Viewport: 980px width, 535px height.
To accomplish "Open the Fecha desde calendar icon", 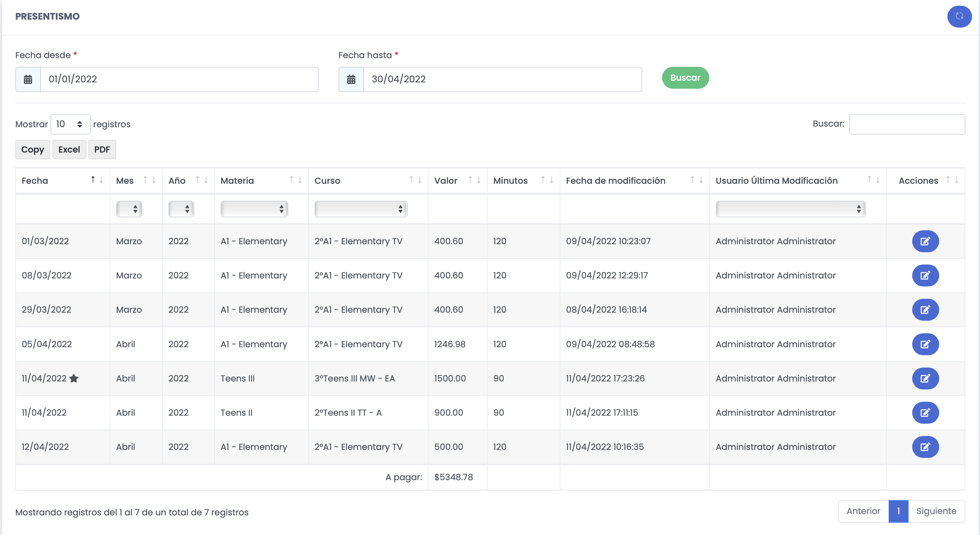I will (28, 79).
